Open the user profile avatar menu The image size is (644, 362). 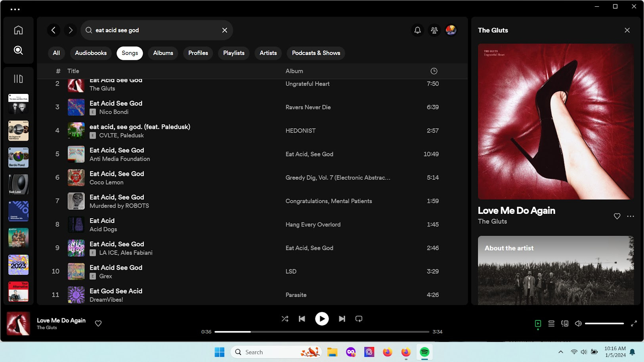[x=451, y=30]
